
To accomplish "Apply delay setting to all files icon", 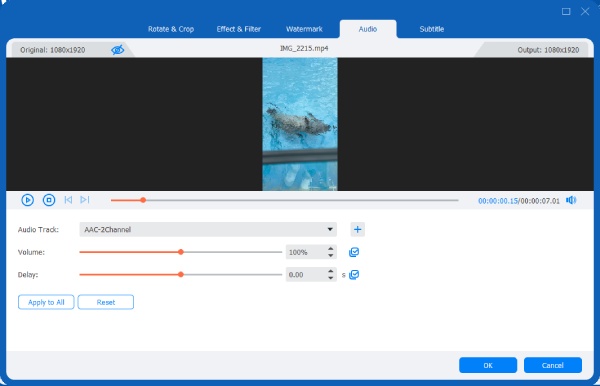I will pos(354,275).
